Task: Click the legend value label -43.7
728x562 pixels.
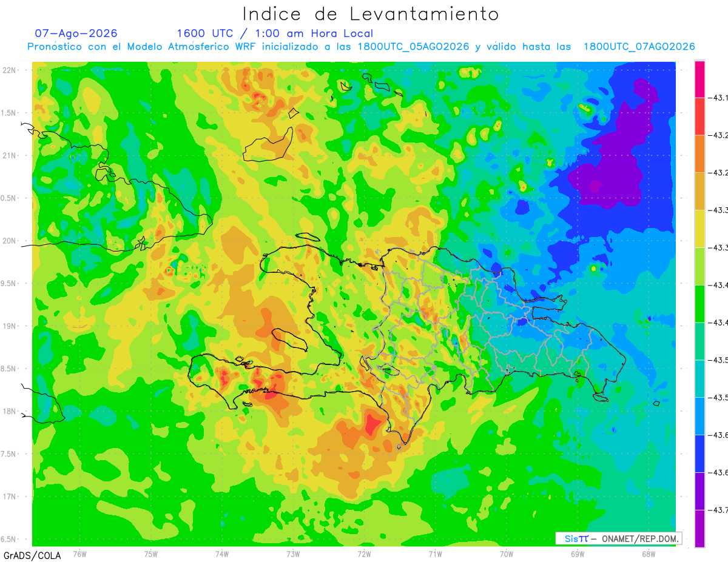Action: pos(718,510)
